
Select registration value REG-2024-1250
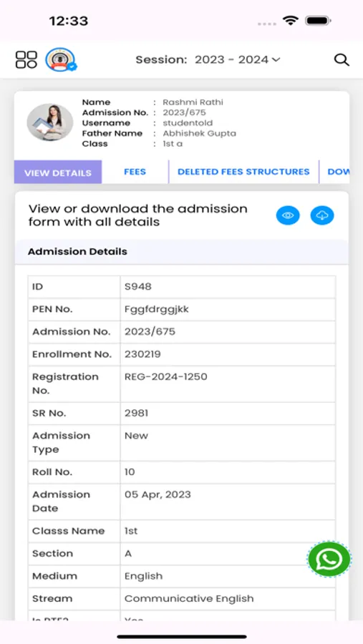(165, 376)
